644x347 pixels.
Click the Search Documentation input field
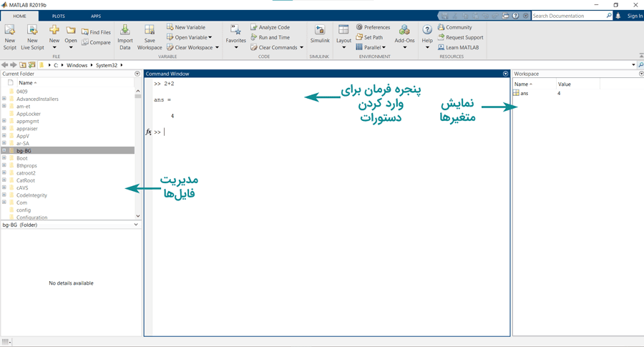click(568, 16)
